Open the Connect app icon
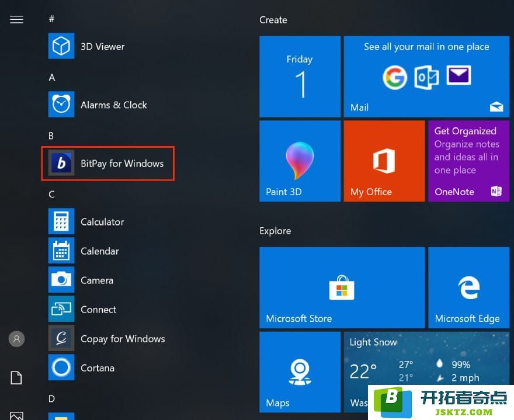The image size is (514, 420). pos(61,309)
